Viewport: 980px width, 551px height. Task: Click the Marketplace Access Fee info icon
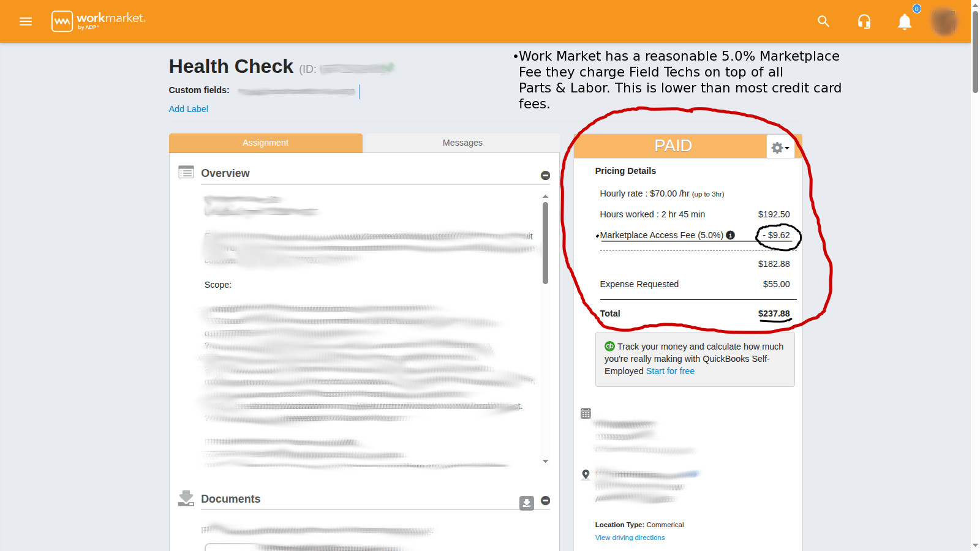pyautogui.click(x=730, y=235)
